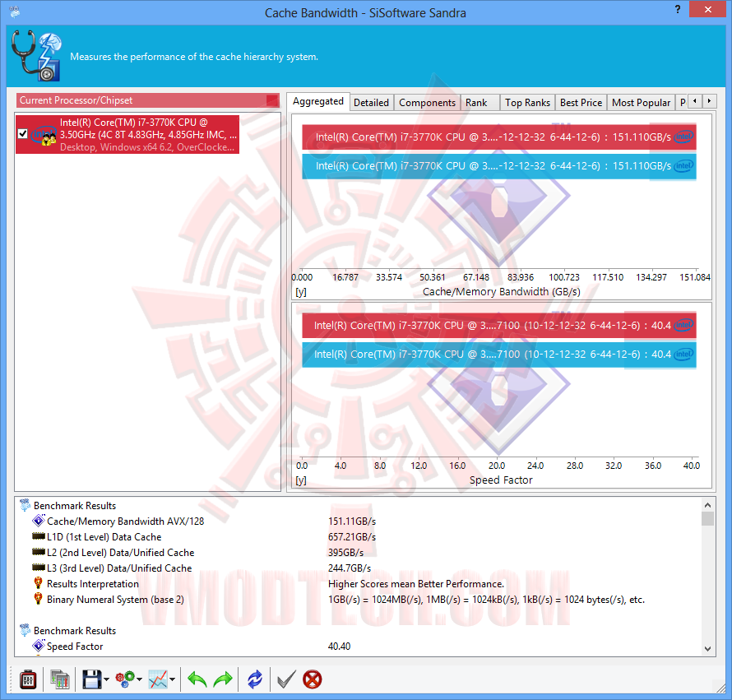
Task: Select the second Benchmark Results heading
Action: point(75,631)
